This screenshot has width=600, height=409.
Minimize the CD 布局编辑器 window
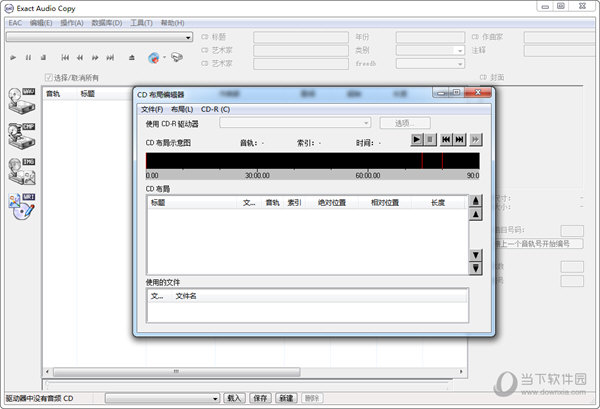click(441, 93)
